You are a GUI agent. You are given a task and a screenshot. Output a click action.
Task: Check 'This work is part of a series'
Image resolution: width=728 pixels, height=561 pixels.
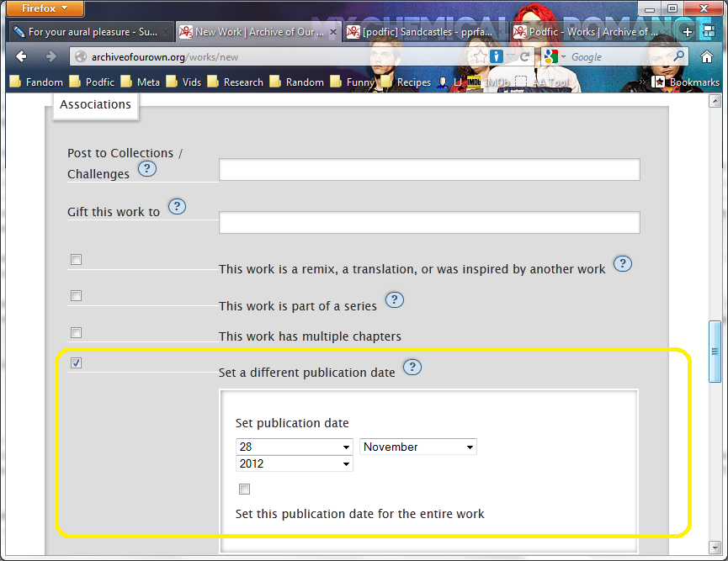[77, 296]
